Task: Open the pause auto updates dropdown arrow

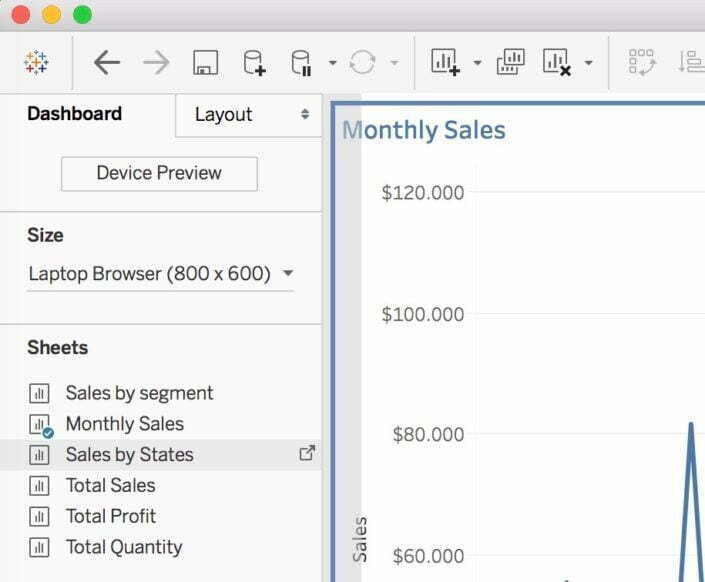Action: click(332, 64)
